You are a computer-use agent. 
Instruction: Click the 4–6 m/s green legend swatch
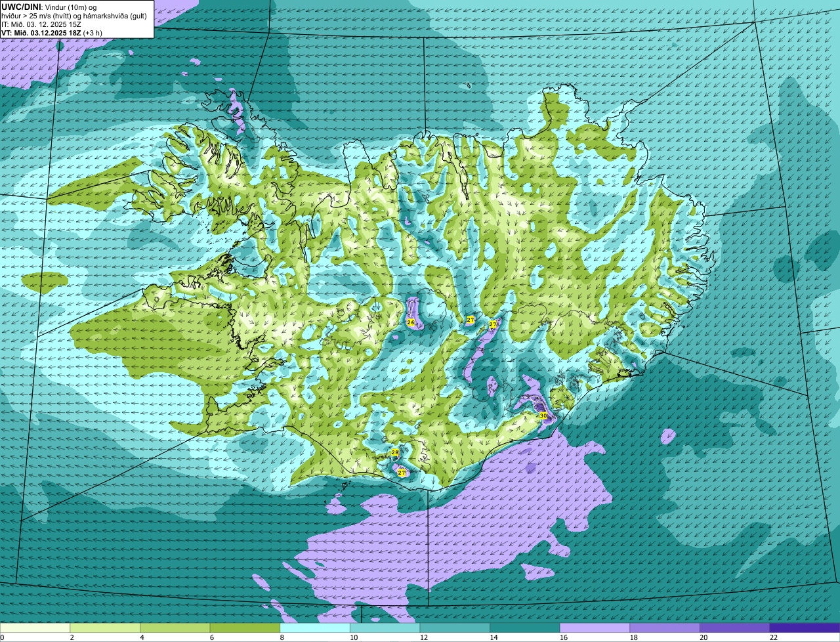[x=175, y=628]
